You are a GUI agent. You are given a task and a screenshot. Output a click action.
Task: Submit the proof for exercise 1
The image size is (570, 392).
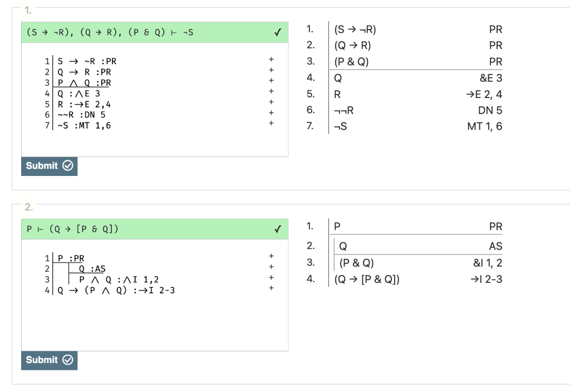click(x=49, y=166)
